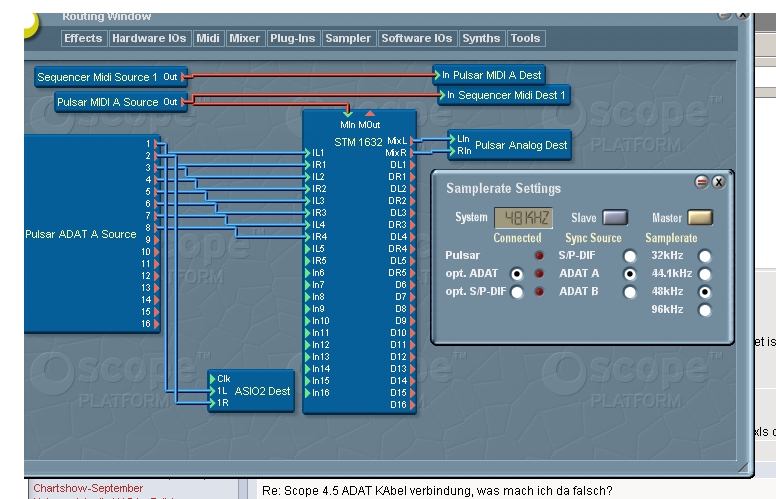The width and height of the screenshot is (776, 499).
Task: Click output 1 of Pulsar ADAT A Source
Action: 156,144
